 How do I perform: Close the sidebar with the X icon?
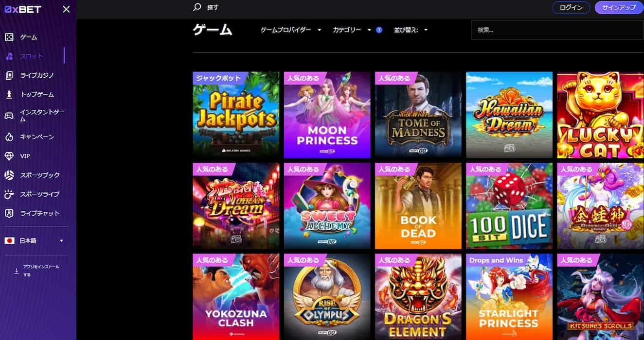67,9
